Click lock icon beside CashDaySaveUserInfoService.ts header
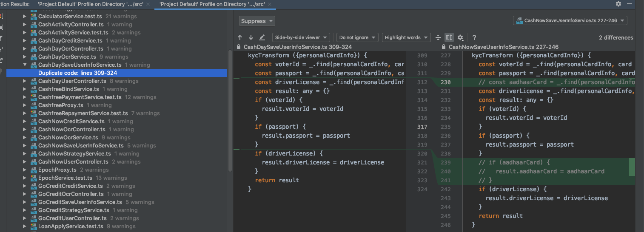 [x=239, y=47]
